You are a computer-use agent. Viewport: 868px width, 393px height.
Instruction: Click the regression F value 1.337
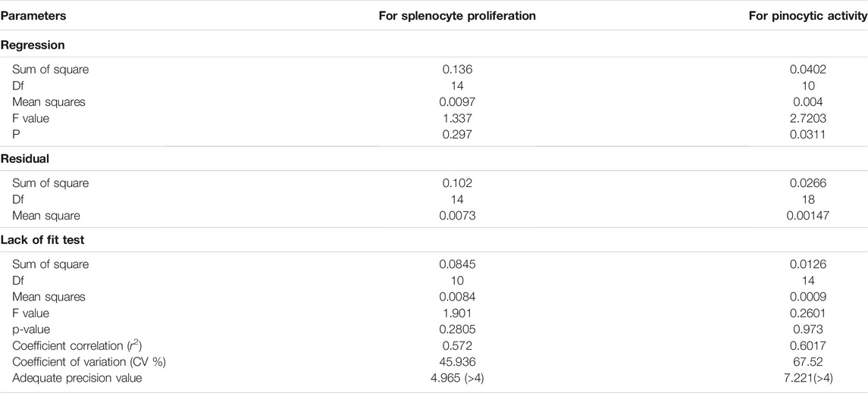click(x=457, y=118)
